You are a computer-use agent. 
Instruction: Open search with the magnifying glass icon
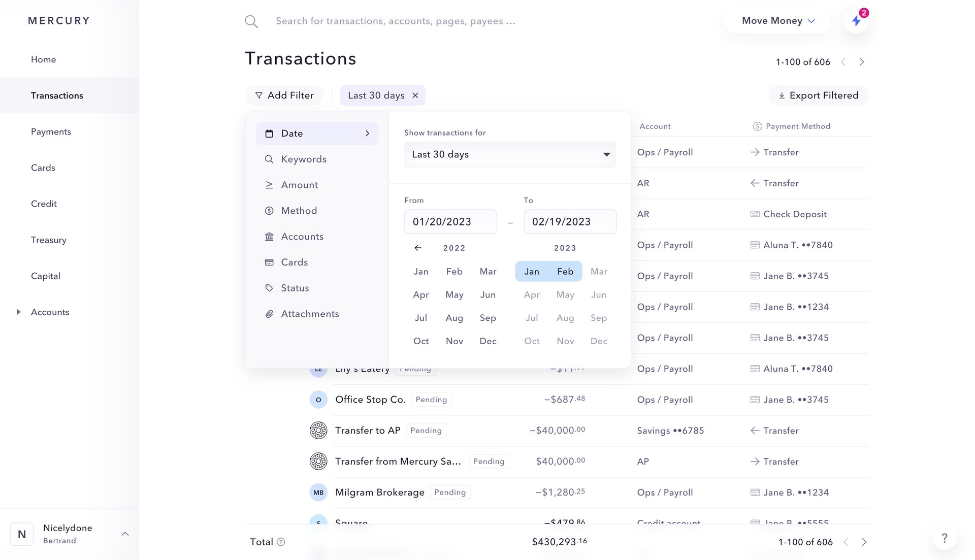coord(251,21)
